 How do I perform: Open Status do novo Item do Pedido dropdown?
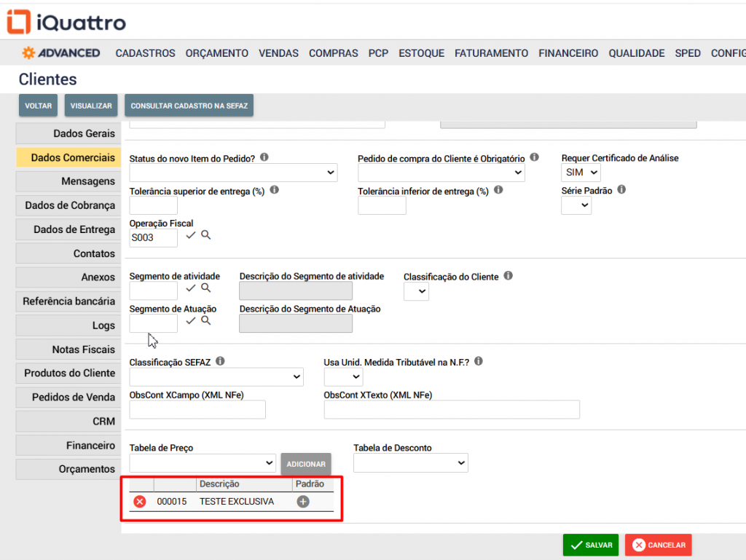[233, 173]
